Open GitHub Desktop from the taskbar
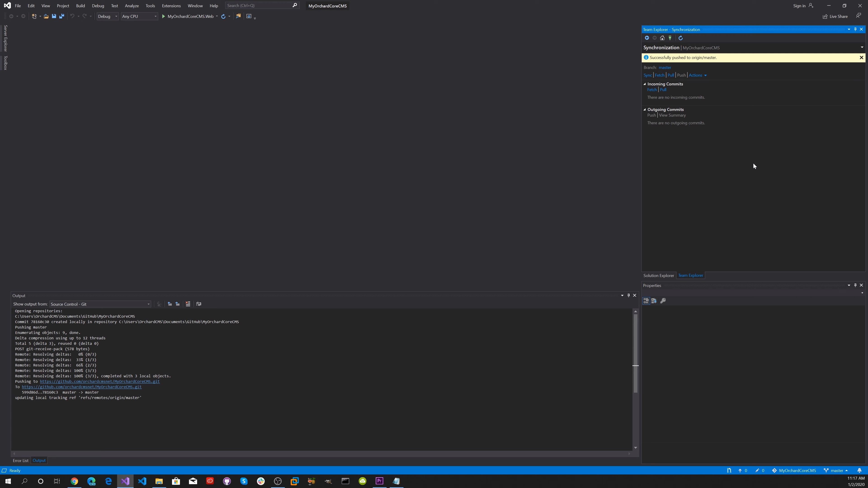The height and width of the screenshot is (488, 868). point(227,481)
